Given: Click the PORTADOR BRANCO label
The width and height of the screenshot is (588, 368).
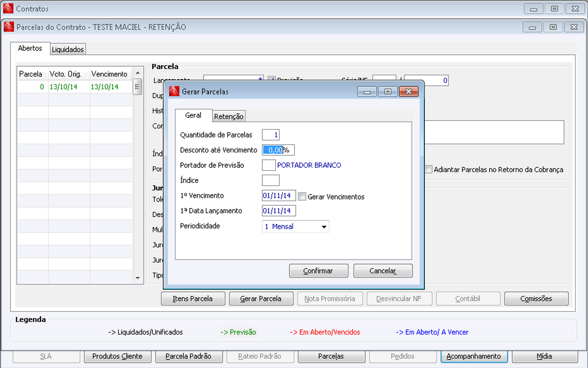Looking at the screenshot, I should tap(309, 165).
